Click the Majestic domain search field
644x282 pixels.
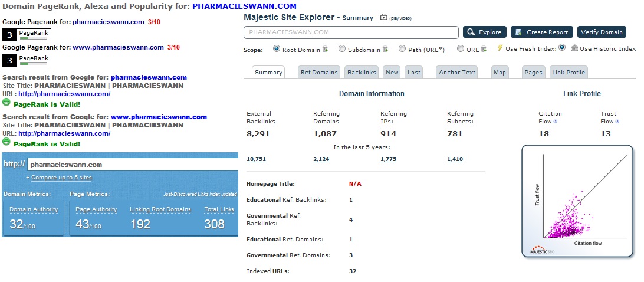[x=351, y=32]
